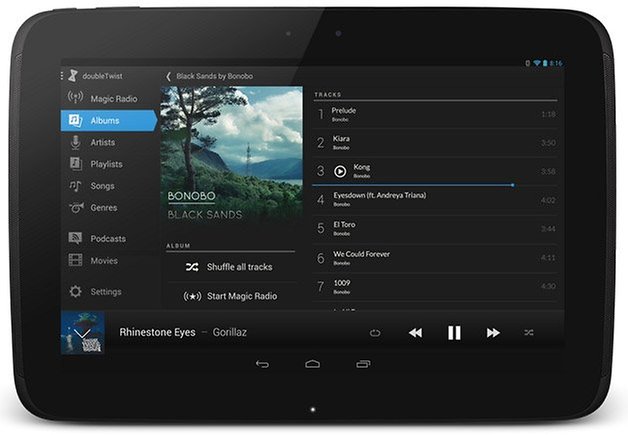This screenshot has width=628, height=435.
Task: Tap the Android home navigation button
Action: click(x=312, y=364)
